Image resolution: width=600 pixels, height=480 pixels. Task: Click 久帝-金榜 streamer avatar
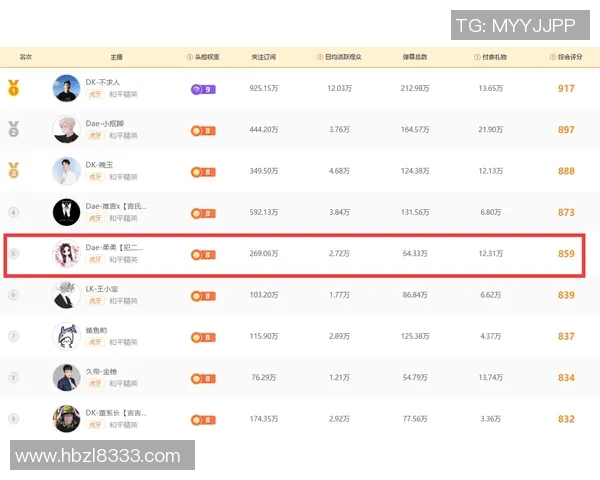coord(66,377)
